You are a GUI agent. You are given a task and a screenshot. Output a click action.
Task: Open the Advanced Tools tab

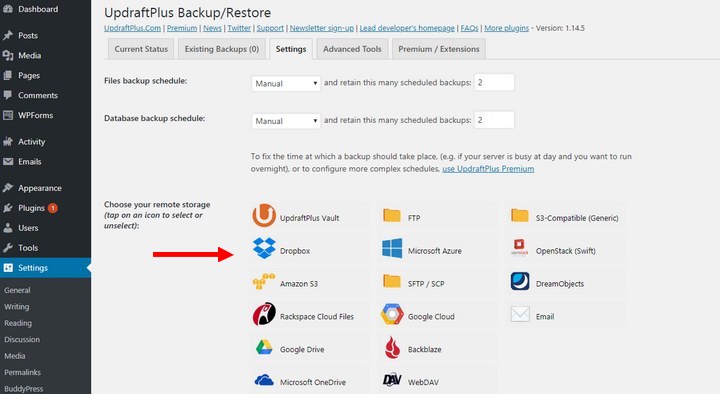pyautogui.click(x=352, y=49)
